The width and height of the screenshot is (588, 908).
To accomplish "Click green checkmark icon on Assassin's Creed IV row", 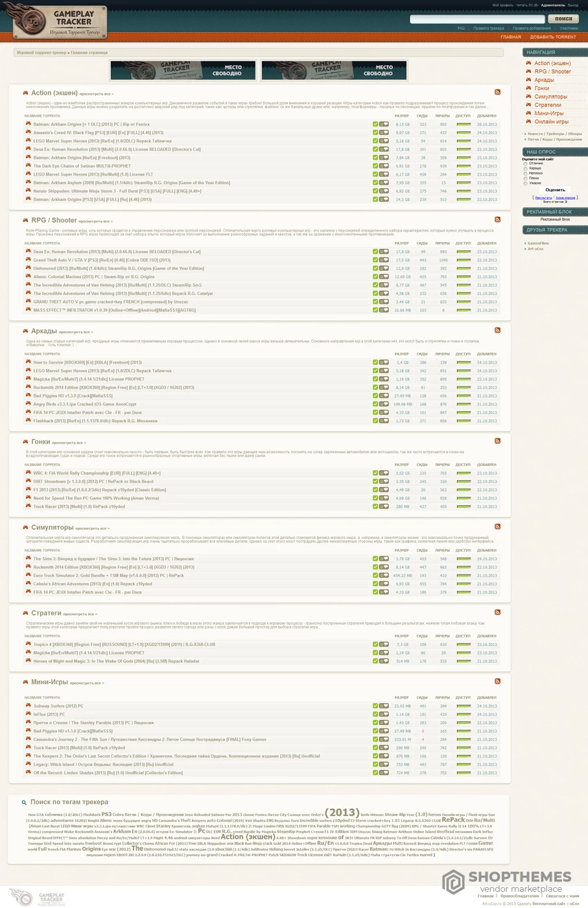I will pyautogui.click(x=375, y=132).
